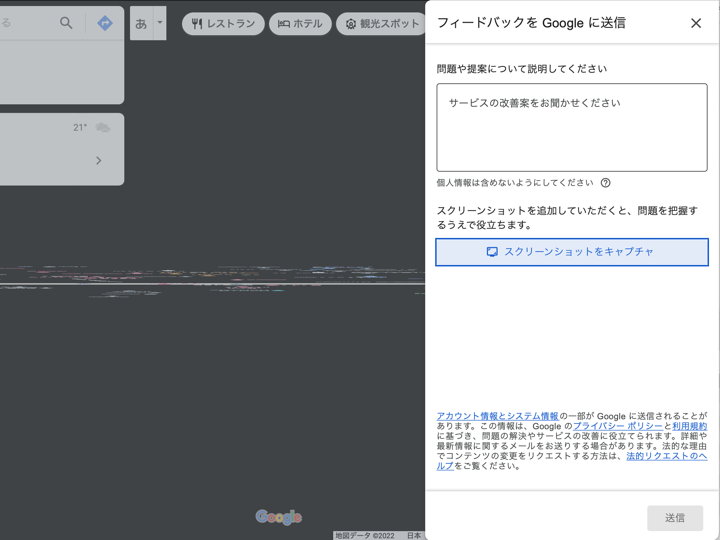This screenshot has height=540, width=720.
Task: Select the 観光スポット category chip
Action: [381, 23]
